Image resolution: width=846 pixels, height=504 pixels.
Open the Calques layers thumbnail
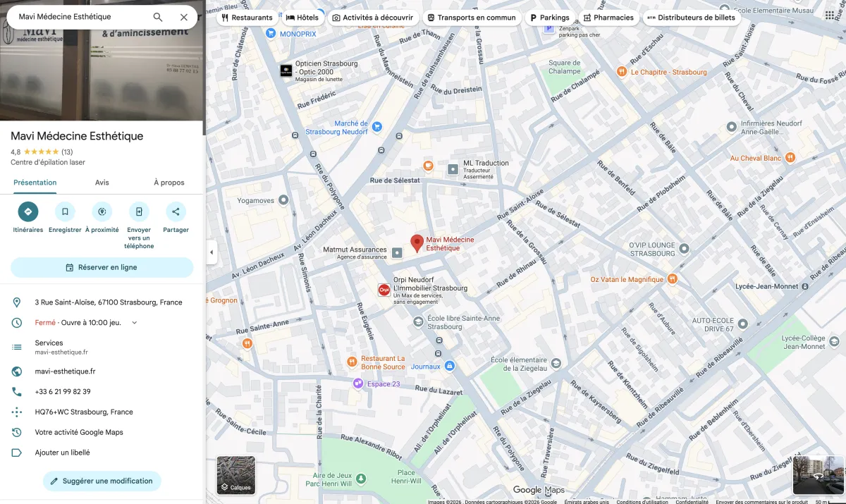click(x=236, y=475)
